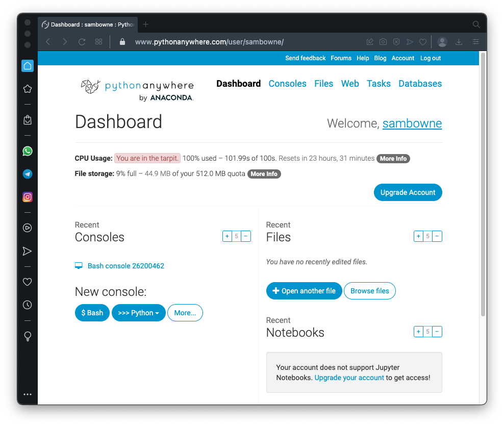Reload the page
The height and width of the screenshot is (426, 504).
pos(82,42)
